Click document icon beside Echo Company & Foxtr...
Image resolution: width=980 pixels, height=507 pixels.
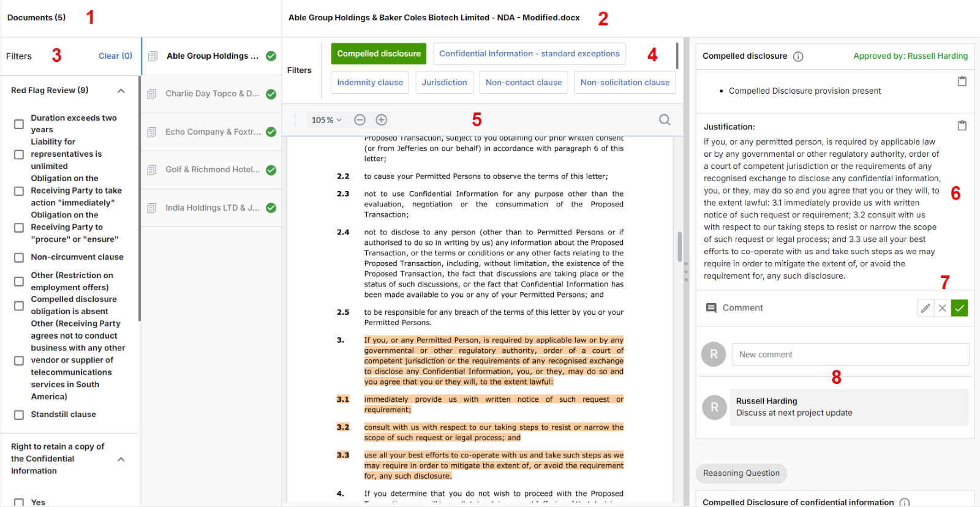pyautogui.click(x=151, y=132)
